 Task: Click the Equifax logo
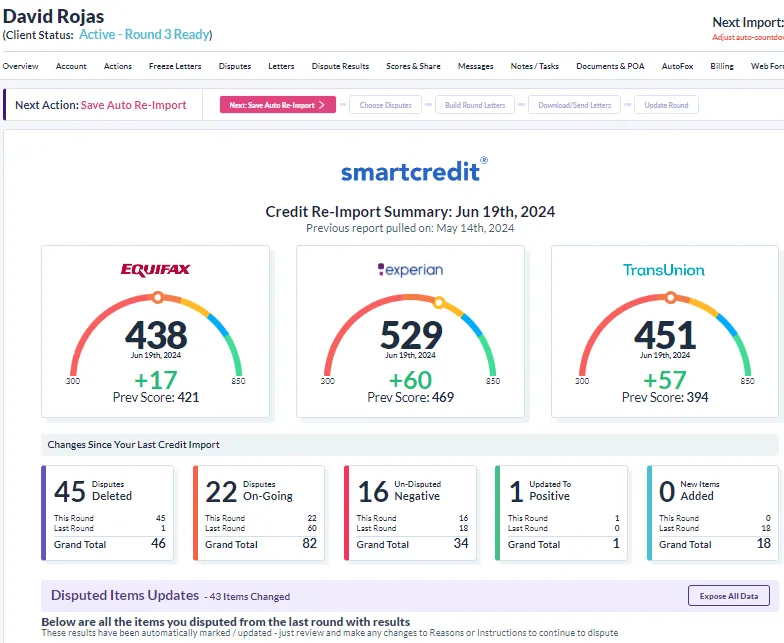156,270
